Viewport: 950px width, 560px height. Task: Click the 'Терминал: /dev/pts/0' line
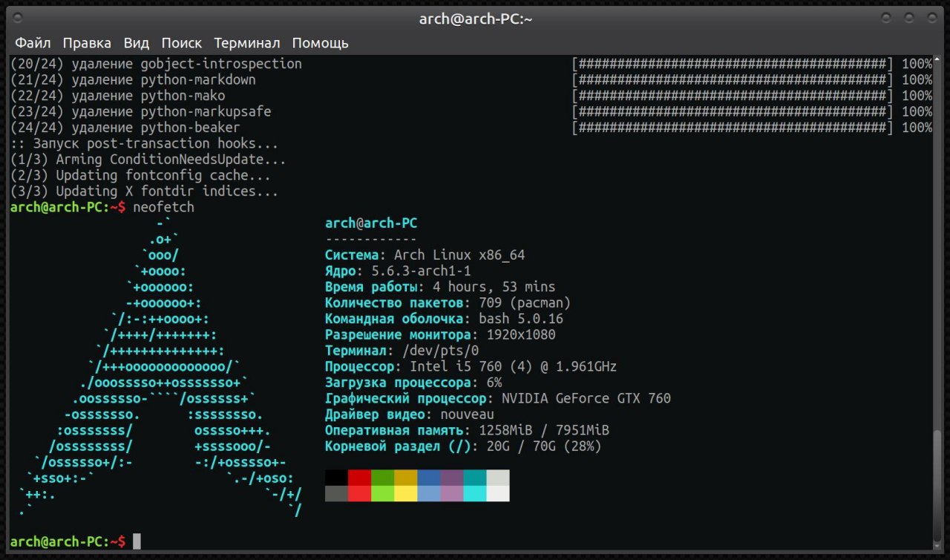tap(402, 351)
